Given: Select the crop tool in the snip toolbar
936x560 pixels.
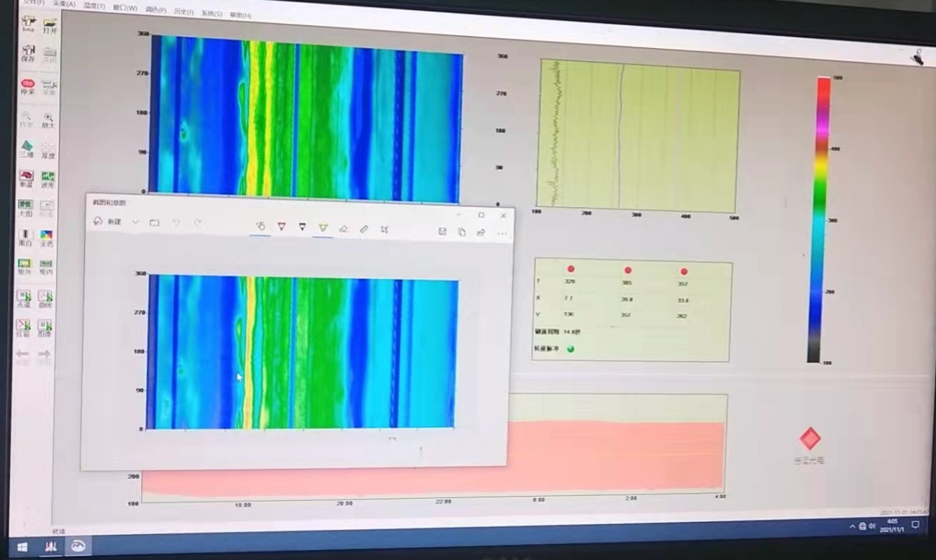Looking at the screenshot, I should [x=385, y=229].
